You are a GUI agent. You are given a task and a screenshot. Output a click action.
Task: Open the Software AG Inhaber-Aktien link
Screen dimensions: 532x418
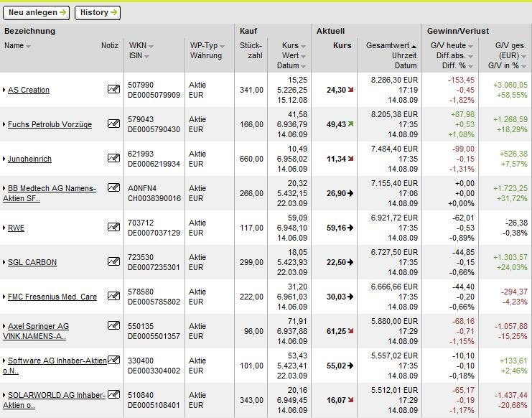pos(55,366)
